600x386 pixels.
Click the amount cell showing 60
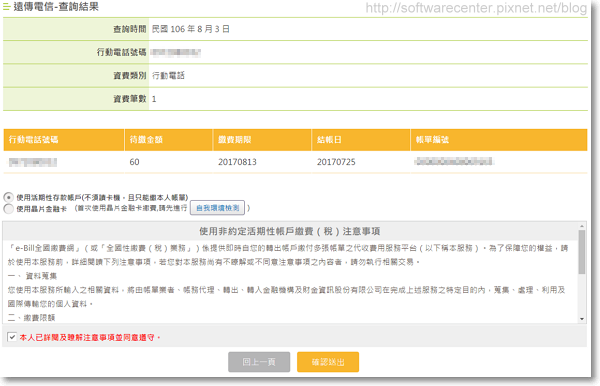[x=134, y=162]
